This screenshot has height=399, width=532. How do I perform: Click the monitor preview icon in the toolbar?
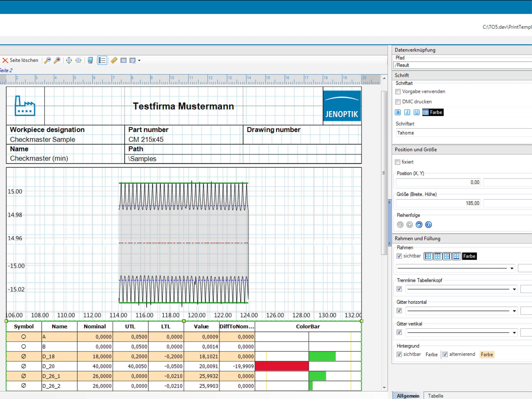[90, 60]
